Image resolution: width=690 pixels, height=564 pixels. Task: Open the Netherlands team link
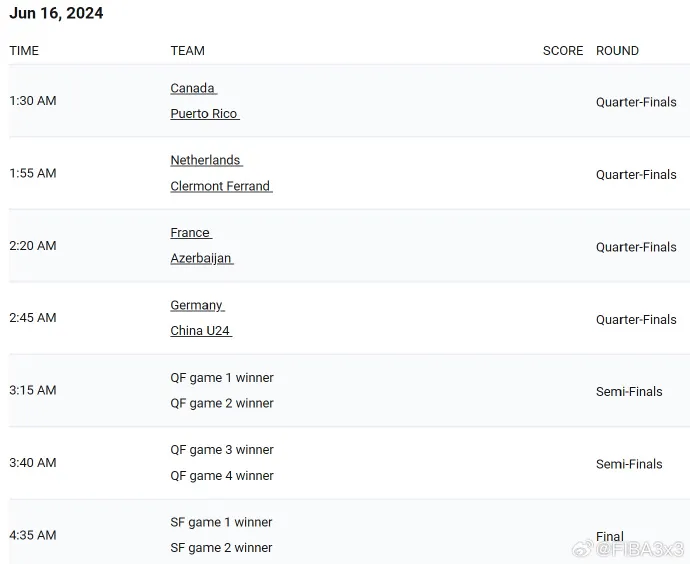pos(205,160)
